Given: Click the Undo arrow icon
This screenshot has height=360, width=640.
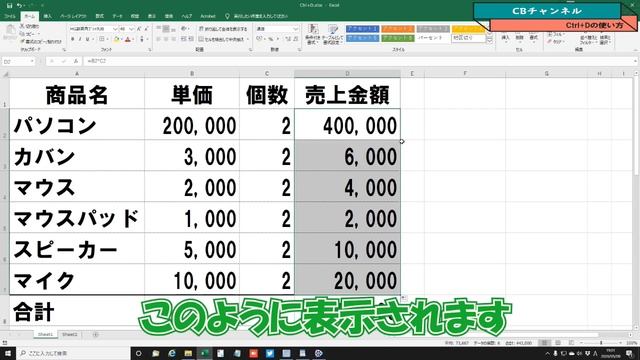Looking at the screenshot, I should click(x=19, y=5).
